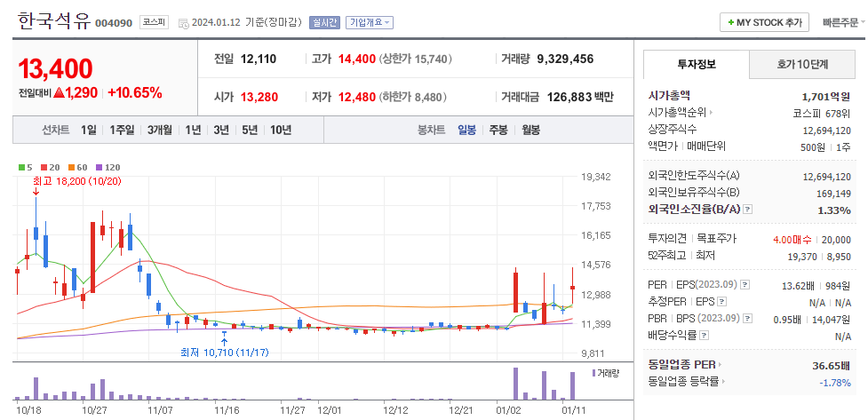Click the 한국석유 stock name heading
868x420 pixels.
click(x=54, y=21)
